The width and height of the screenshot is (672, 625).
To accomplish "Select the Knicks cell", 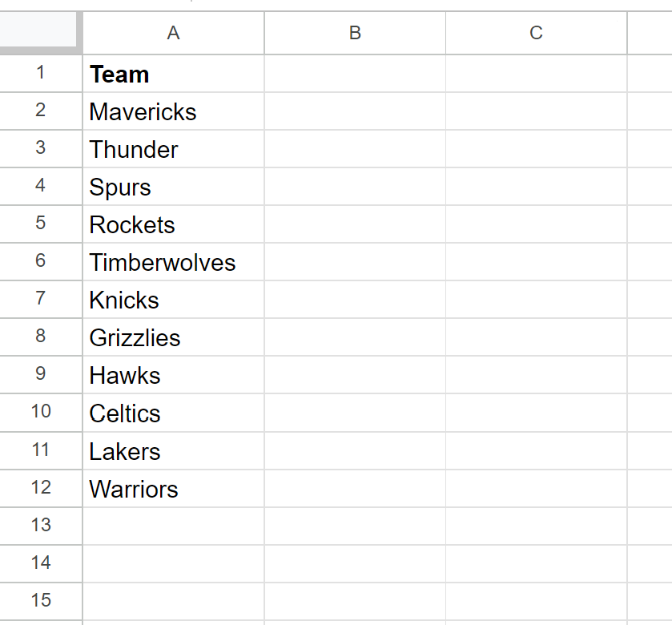I will pos(174,300).
